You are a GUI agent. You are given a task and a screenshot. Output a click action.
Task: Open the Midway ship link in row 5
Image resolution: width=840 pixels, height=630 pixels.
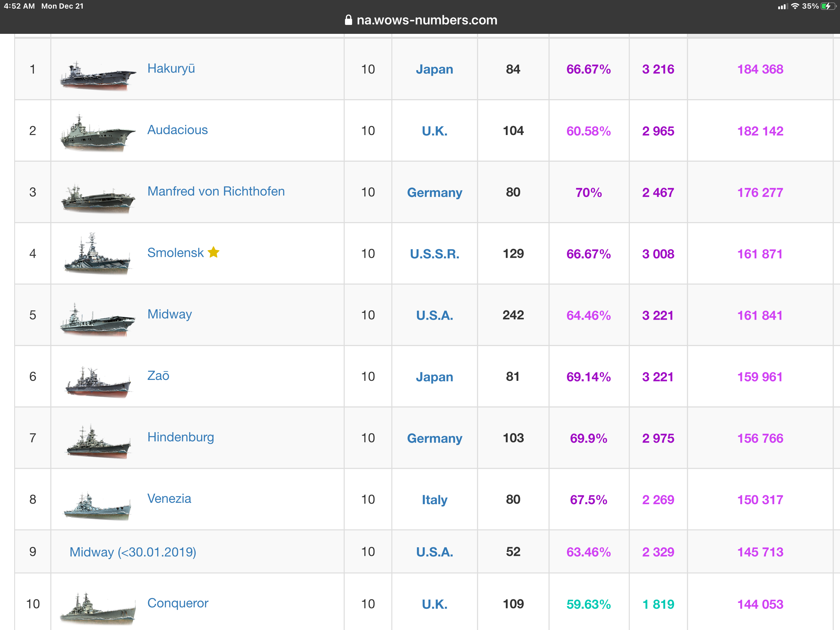click(169, 314)
